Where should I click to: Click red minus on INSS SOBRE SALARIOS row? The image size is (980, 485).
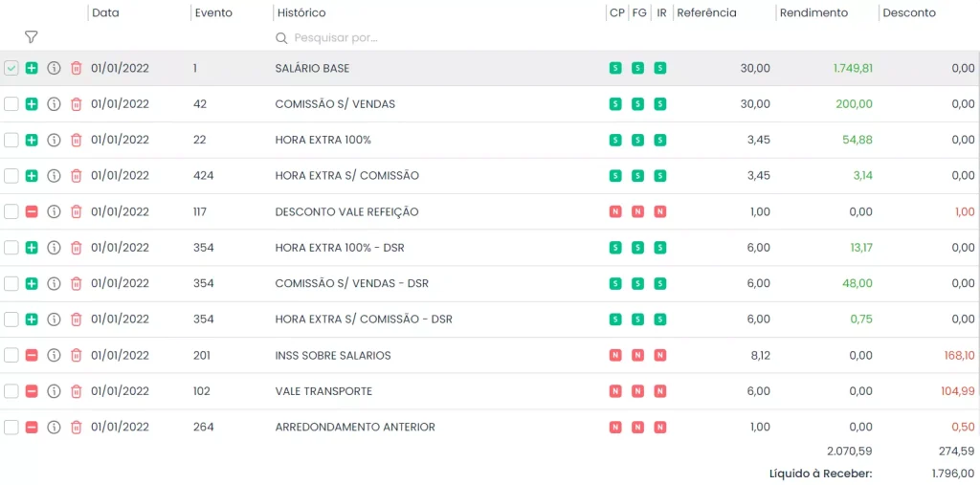click(x=32, y=356)
